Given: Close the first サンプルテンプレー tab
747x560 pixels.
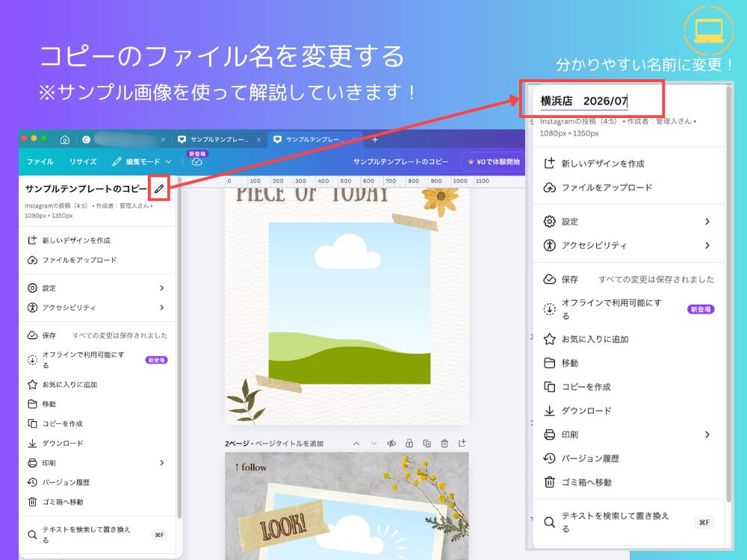Looking at the screenshot, I should 258,140.
